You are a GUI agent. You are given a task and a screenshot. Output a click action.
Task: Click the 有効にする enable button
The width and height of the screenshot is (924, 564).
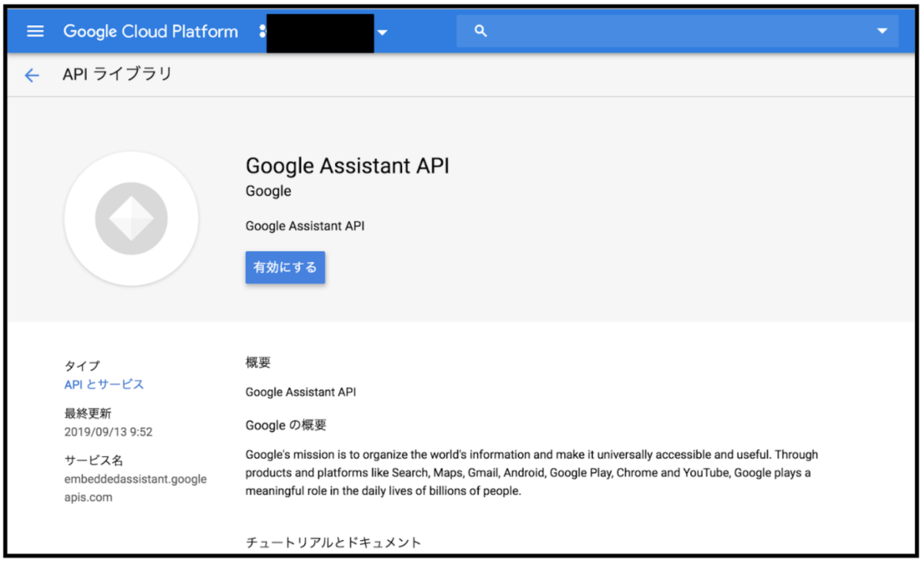[285, 268]
